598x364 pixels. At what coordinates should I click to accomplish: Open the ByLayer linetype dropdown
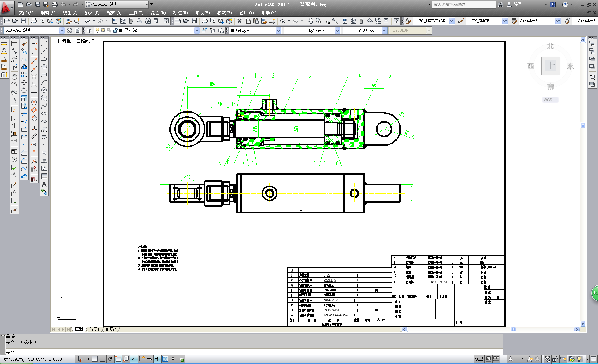(x=337, y=31)
